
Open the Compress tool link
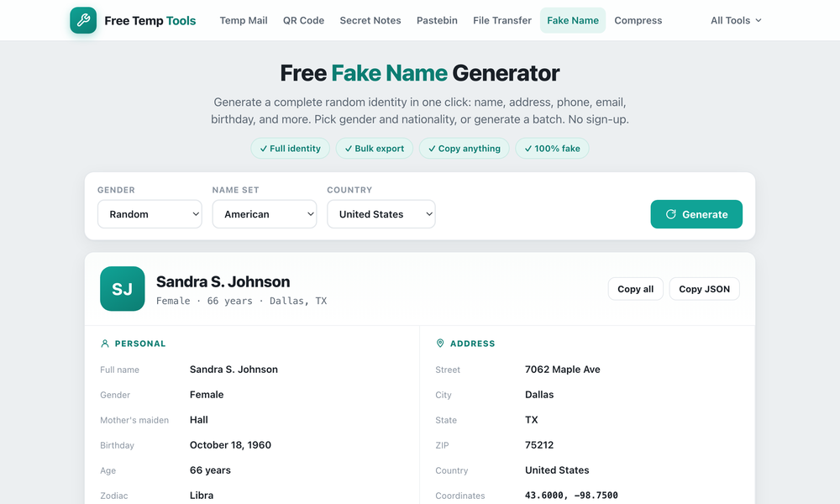[638, 20]
